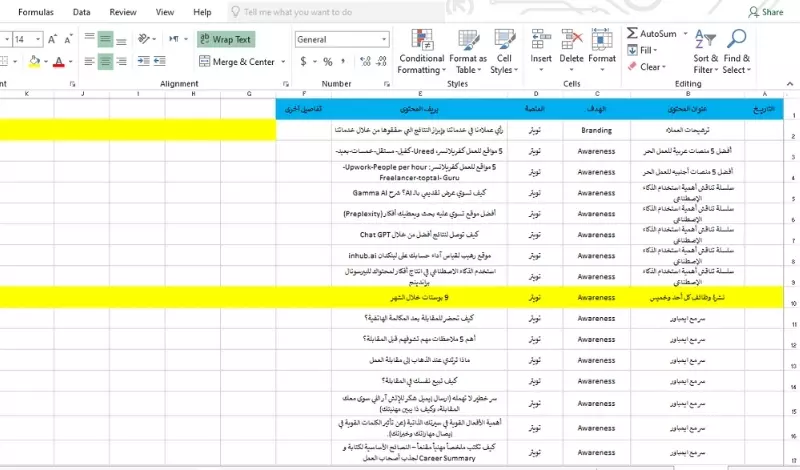The image size is (800, 470).
Task: Select cell containing inhub.ai text
Action: 419,256
